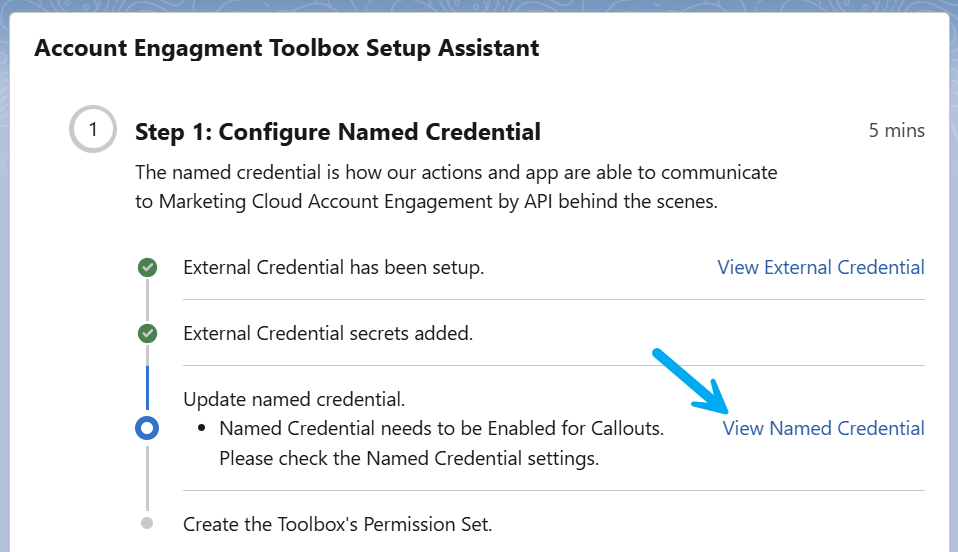Click the step 1 circle indicator
958x552 pixels.
coord(93,129)
